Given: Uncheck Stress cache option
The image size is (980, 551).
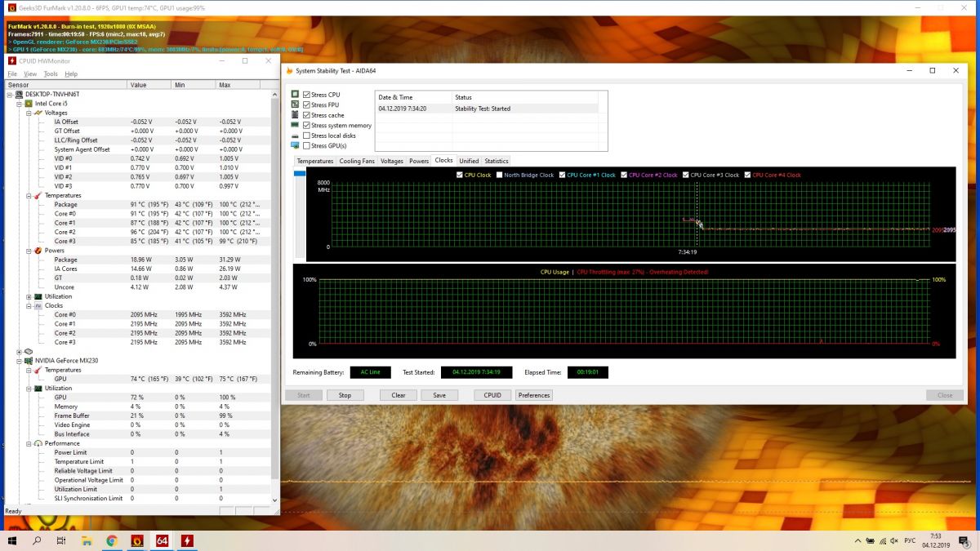Looking at the screenshot, I should click(306, 115).
